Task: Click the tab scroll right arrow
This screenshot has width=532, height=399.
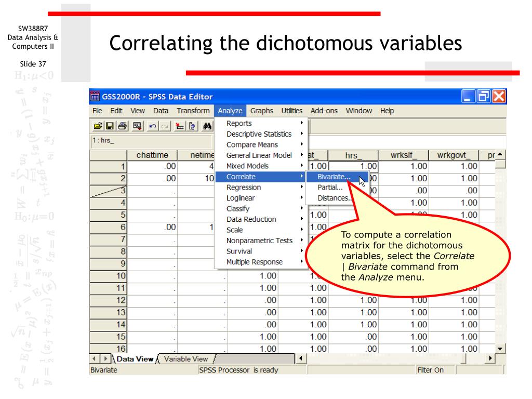Action: tap(105, 358)
